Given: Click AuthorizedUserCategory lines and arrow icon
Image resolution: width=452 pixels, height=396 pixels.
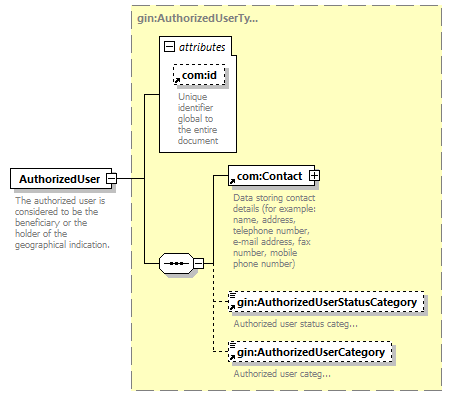Looking at the screenshot, I should [x=232, y=351].
